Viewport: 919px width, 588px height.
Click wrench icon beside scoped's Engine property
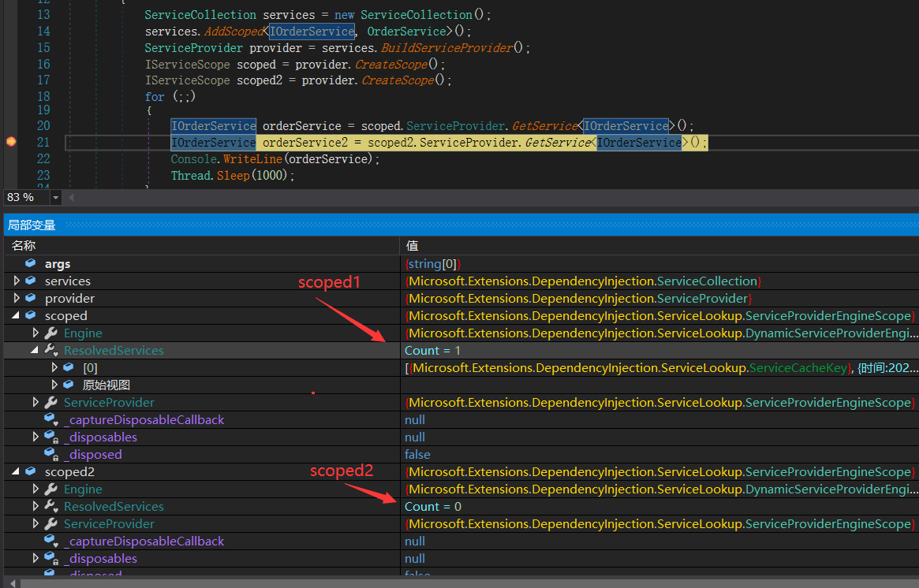point(50,333)
